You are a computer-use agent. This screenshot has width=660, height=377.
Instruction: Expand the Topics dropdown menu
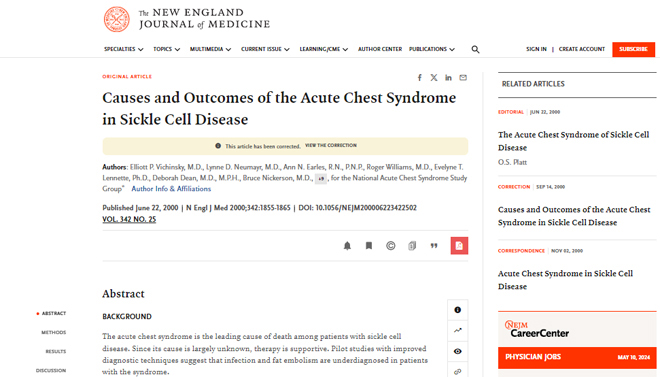pyautogui.click(x=167, y=49)
